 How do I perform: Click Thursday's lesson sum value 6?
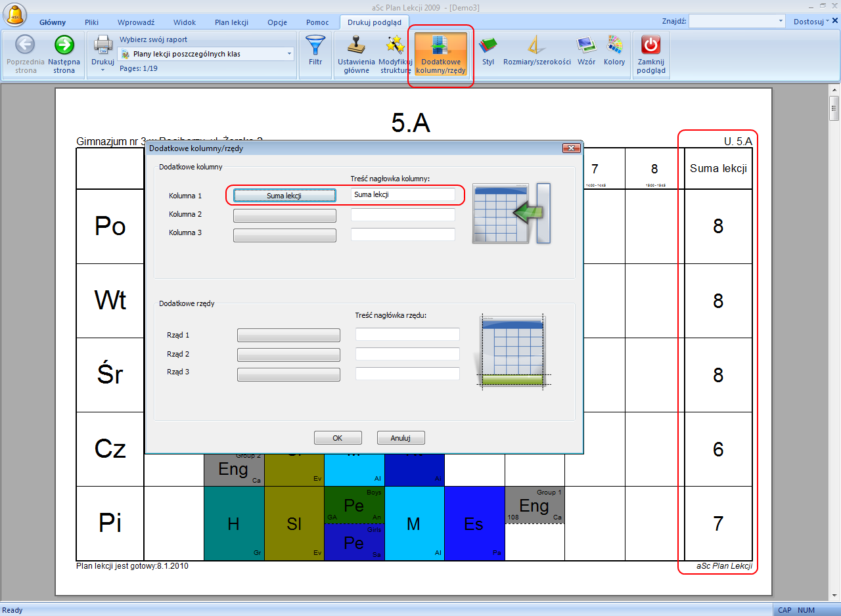718,449
